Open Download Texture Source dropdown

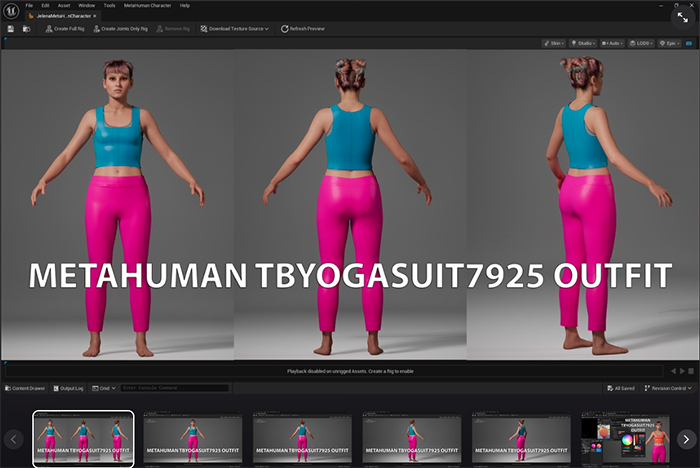[234, 29]
